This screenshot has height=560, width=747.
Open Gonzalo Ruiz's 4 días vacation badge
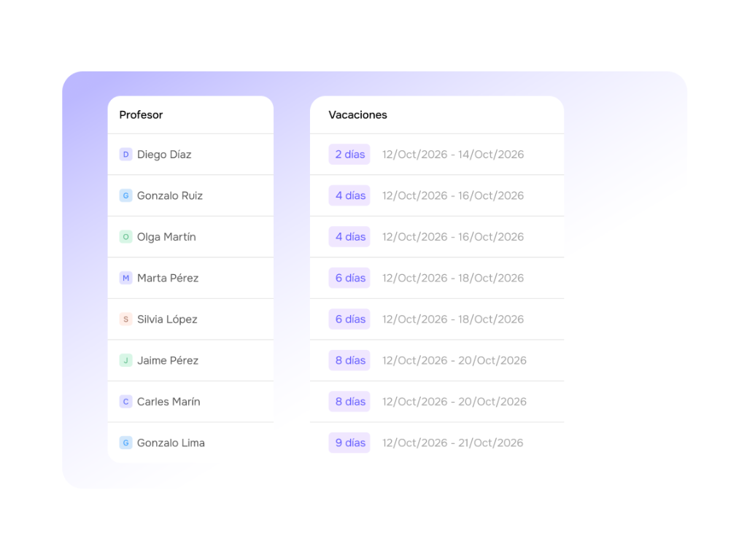(x=349, y=195)
